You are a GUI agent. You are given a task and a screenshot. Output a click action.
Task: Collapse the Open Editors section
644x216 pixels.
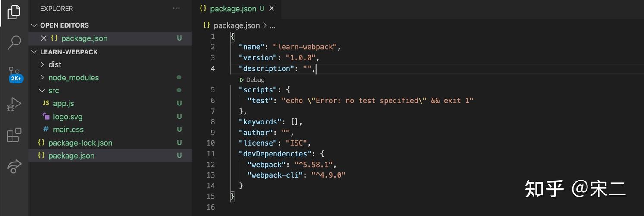pyautogui.click(x=35, y=25)
